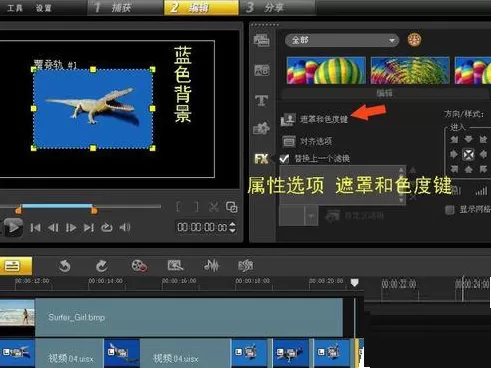Open the 工具 menu
The image size is (491, 368).
tap(15, 8)
